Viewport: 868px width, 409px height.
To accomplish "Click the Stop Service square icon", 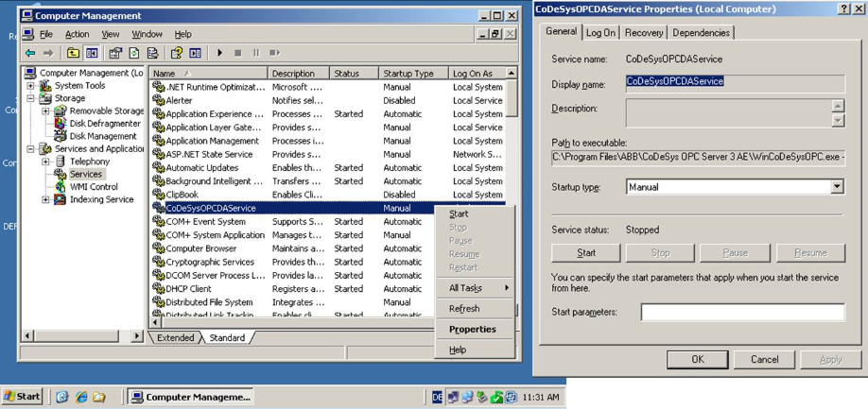I will click(238, 53).
